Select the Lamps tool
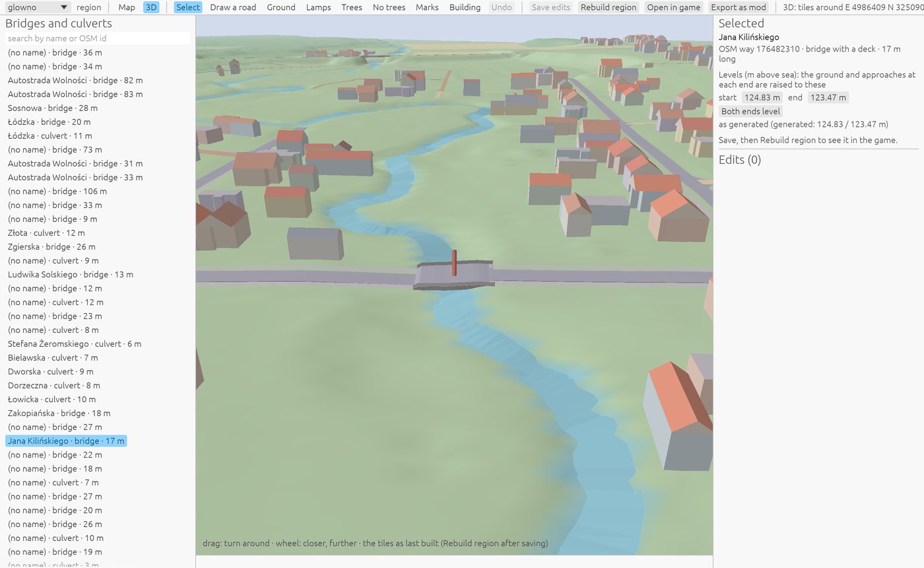Viewport: 924px width, 568px height. (318, 7)
